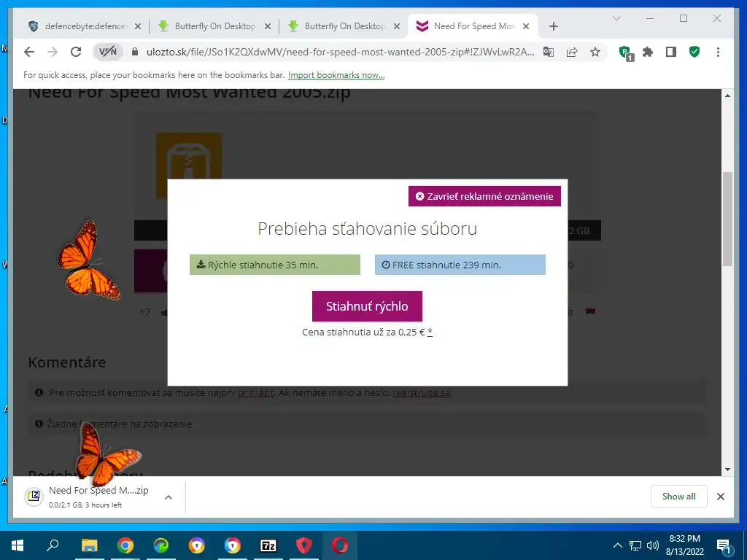Add a new tab with the plus button
Screen dimensions: 747x560
[x=553, y=26]
